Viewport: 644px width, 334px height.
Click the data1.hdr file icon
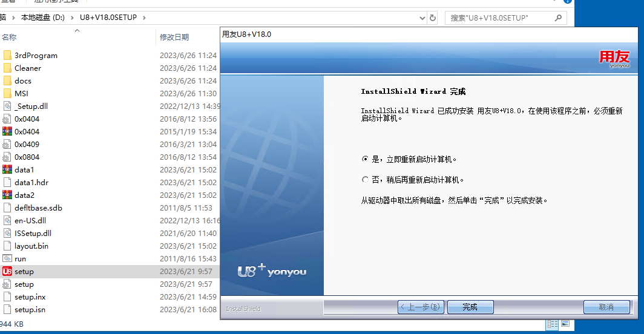click(x=7, y=182)
